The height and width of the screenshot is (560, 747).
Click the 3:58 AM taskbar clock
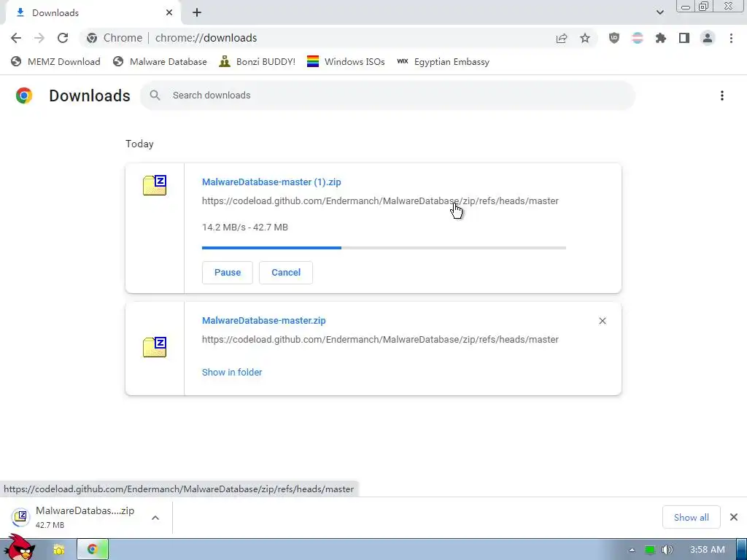tap(708, 550)
